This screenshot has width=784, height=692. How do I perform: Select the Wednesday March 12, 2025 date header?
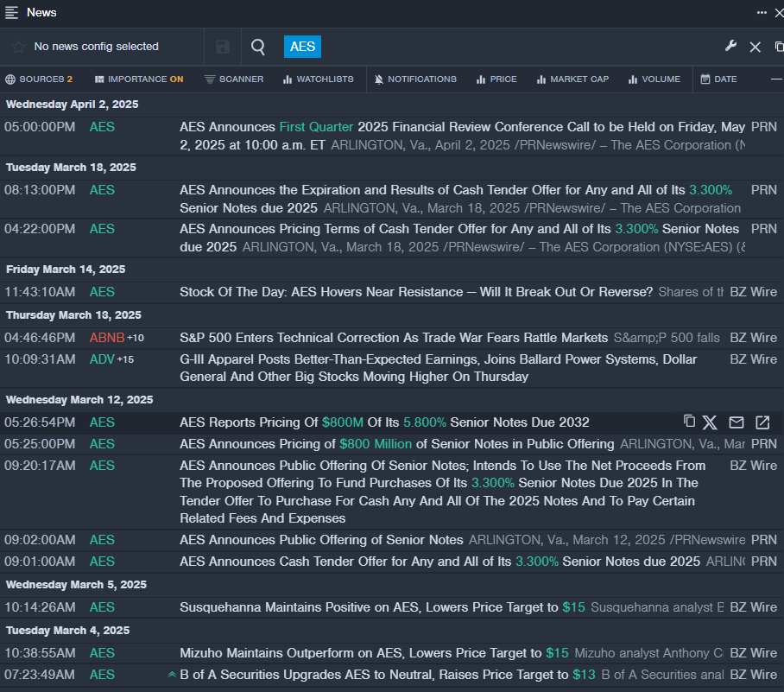(79, 400)
